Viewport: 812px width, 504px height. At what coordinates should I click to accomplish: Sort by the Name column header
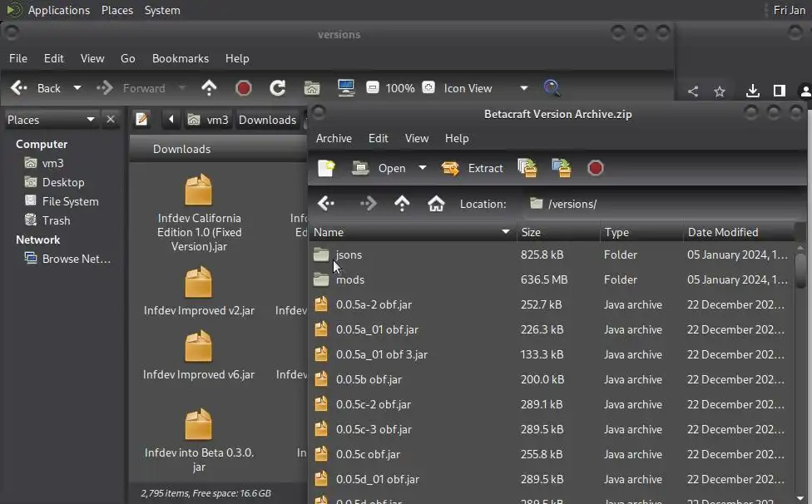[x=412, y=232]
